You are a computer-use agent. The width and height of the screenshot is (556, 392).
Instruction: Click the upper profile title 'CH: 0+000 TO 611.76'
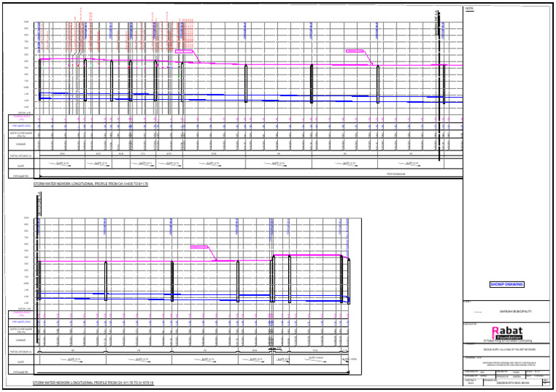tap(90, 184)
